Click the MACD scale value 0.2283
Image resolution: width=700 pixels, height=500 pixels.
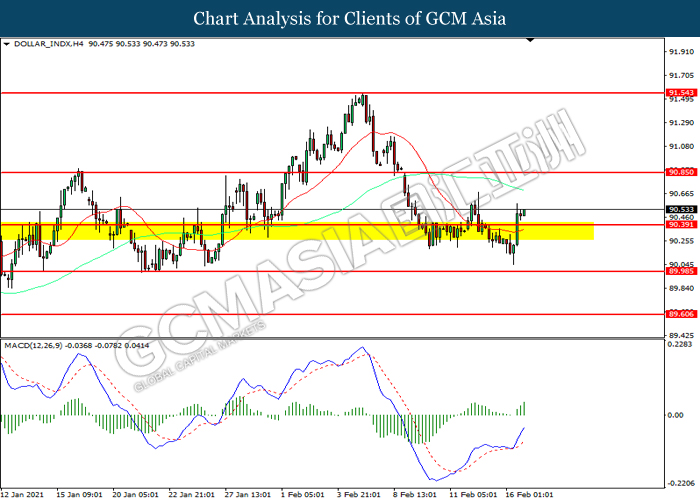tap(679, 344)
